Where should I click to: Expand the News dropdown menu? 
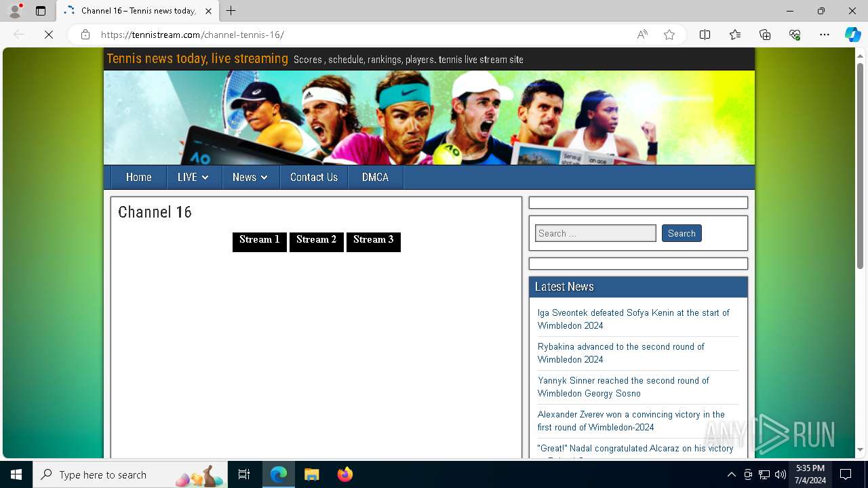pos(250,177)
